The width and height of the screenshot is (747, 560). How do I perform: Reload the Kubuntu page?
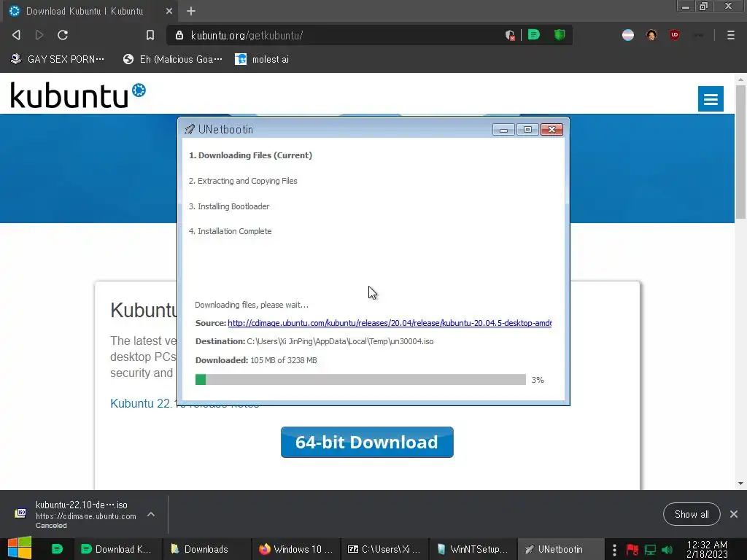pyautogui.click(x=63, y=35)
